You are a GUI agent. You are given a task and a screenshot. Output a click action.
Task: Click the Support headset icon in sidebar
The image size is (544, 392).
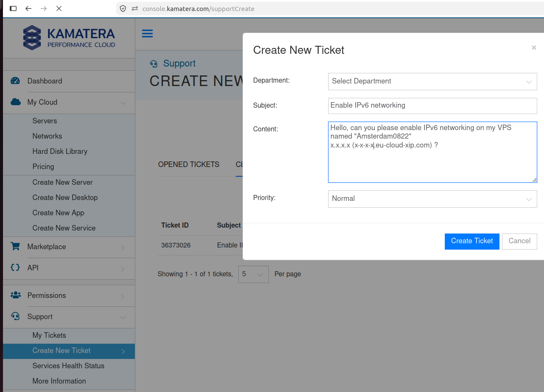(x=15, y=317)
